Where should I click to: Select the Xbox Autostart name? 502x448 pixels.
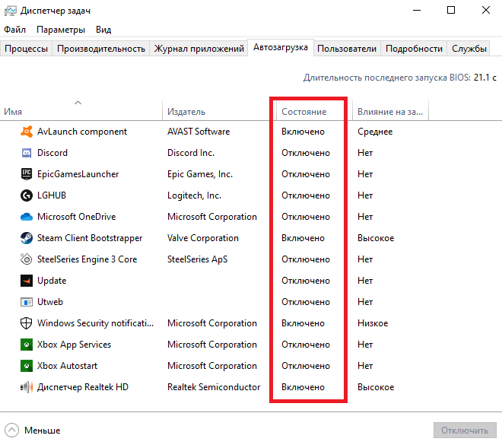click(x=67, y=366)
